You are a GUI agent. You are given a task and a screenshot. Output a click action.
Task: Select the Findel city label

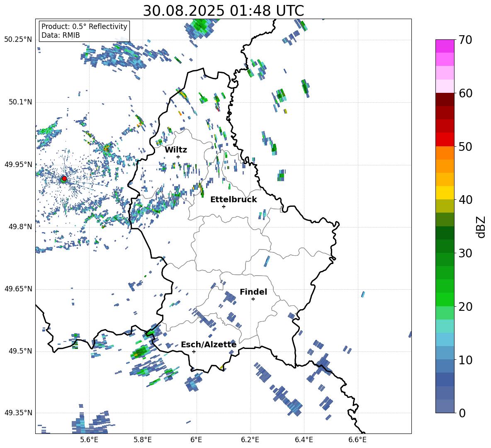(x=253, y=292)
